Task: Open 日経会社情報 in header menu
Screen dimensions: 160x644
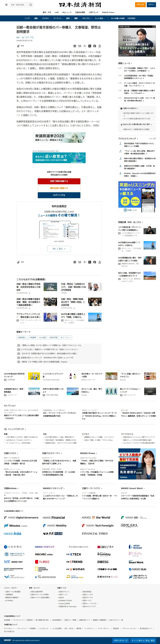Action: [x=80, y=12]
